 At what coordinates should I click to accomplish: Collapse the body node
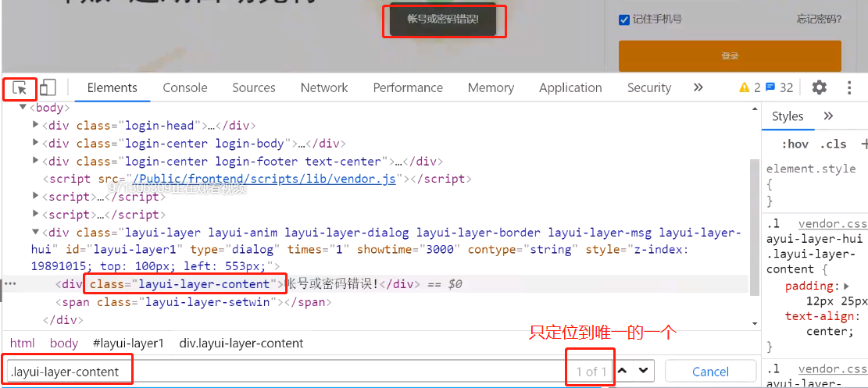23,108
